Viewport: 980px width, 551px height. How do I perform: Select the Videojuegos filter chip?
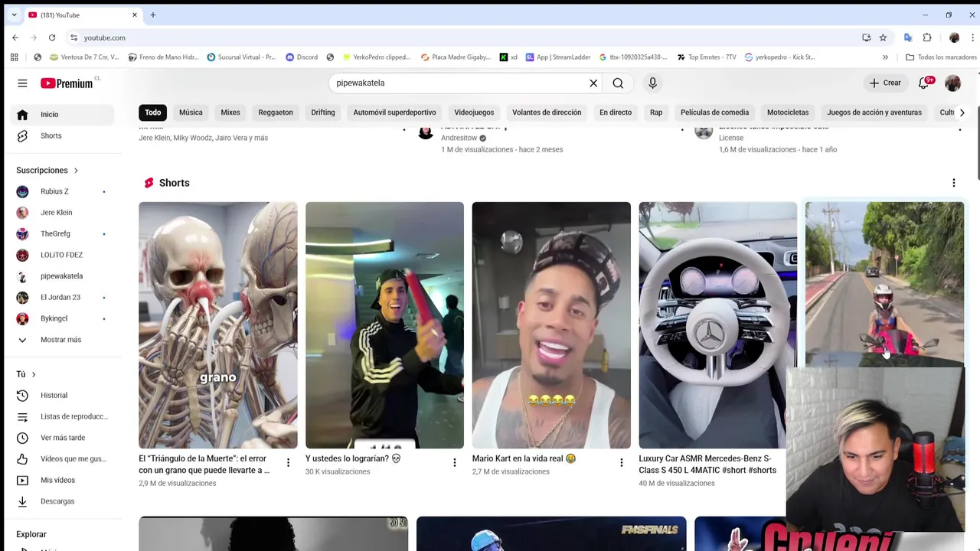point(474,112)
